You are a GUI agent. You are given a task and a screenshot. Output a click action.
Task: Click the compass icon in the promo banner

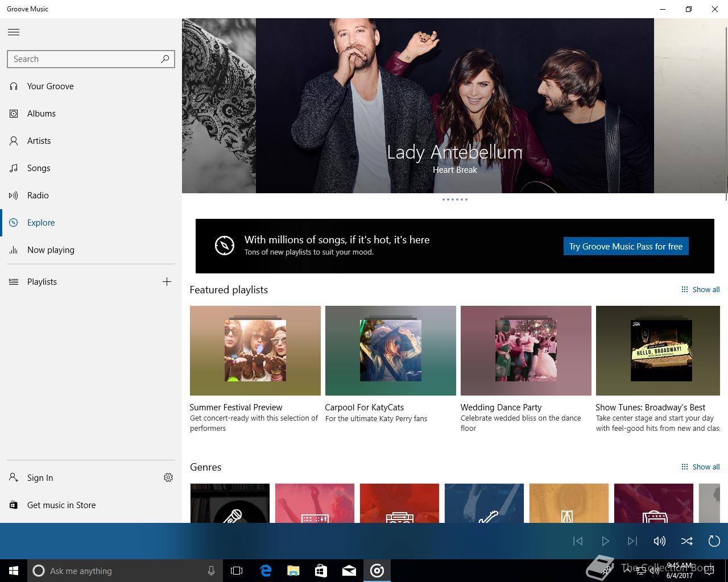coord(225,246)
